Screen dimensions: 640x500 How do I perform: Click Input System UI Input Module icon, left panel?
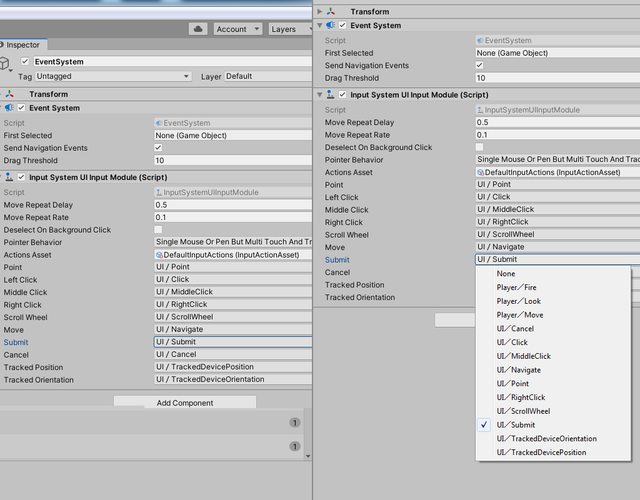[x=9, y=177]
